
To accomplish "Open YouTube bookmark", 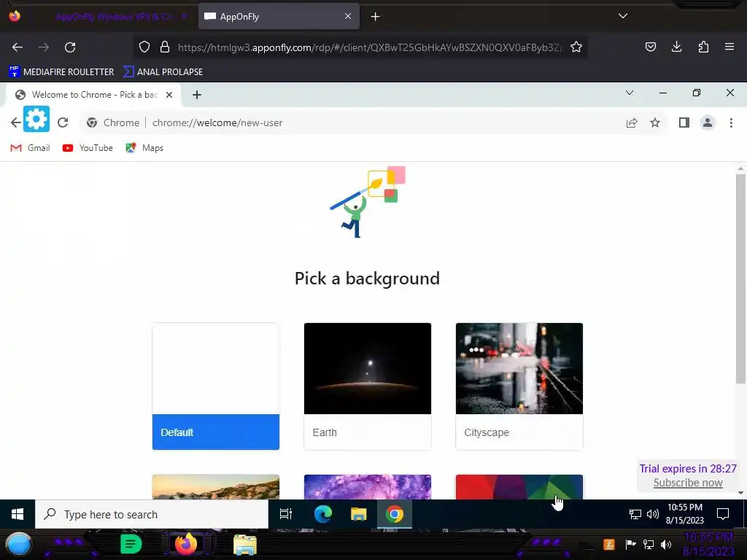I will coord(88,148).
